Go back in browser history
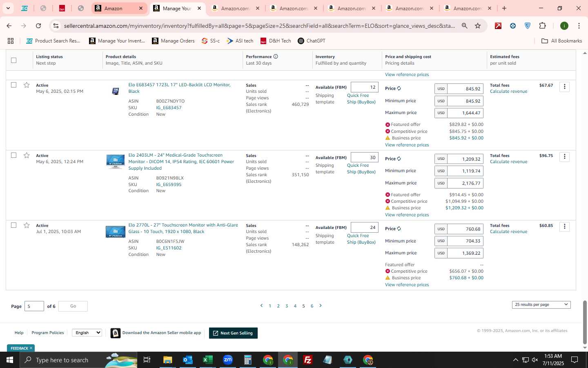 click(x=9, y=26)
